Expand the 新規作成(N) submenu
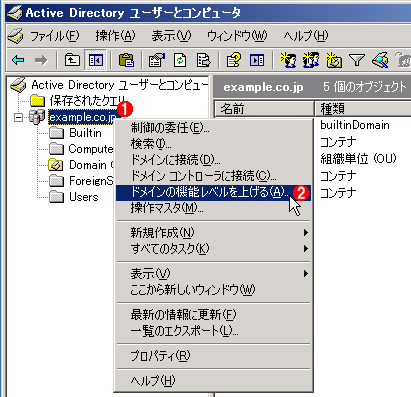Screen dimensions: 411x397 pyautogui.click(x=213, y=233)
